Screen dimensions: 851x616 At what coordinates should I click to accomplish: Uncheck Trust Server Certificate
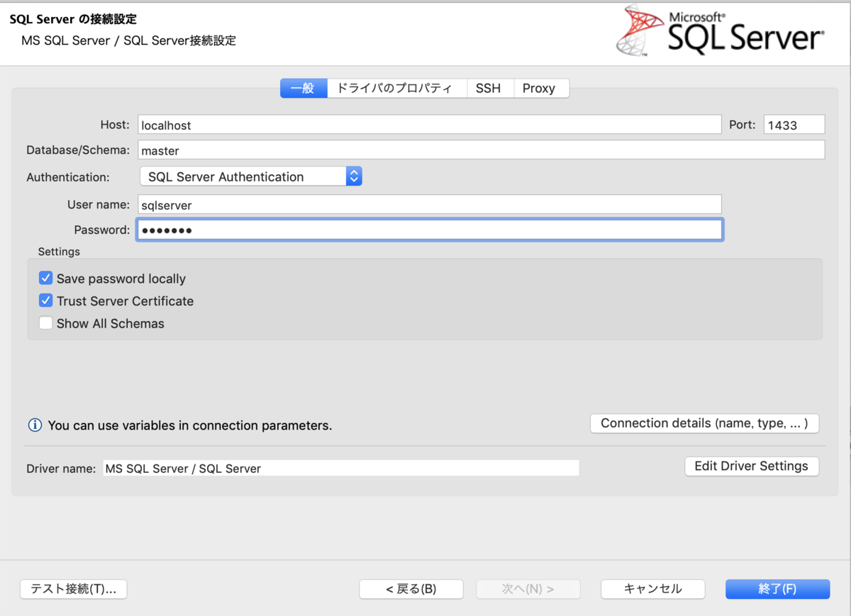pyautogui.click(x=46, y=301)
